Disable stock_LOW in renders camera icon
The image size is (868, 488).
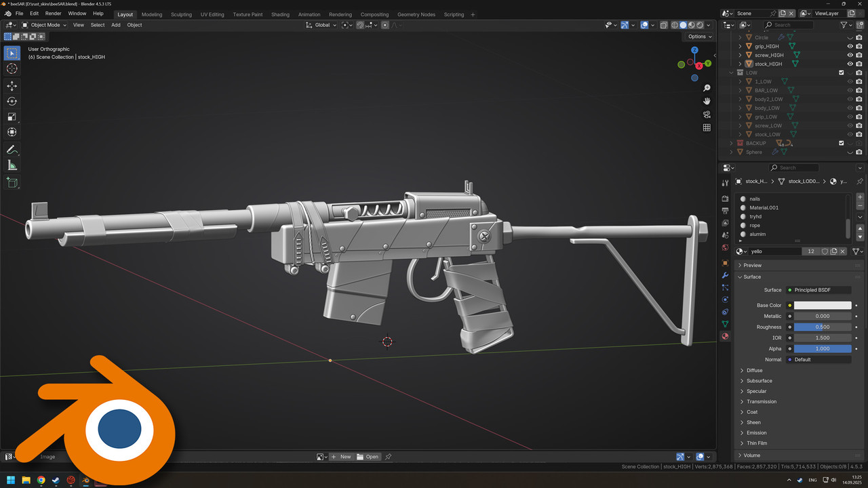[x=859, y=134]
